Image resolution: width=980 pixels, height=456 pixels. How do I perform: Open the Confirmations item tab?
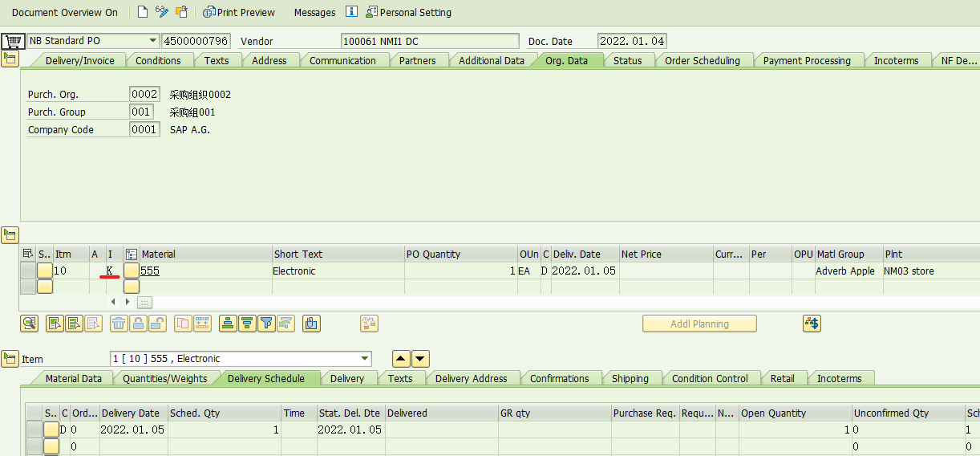559,378
